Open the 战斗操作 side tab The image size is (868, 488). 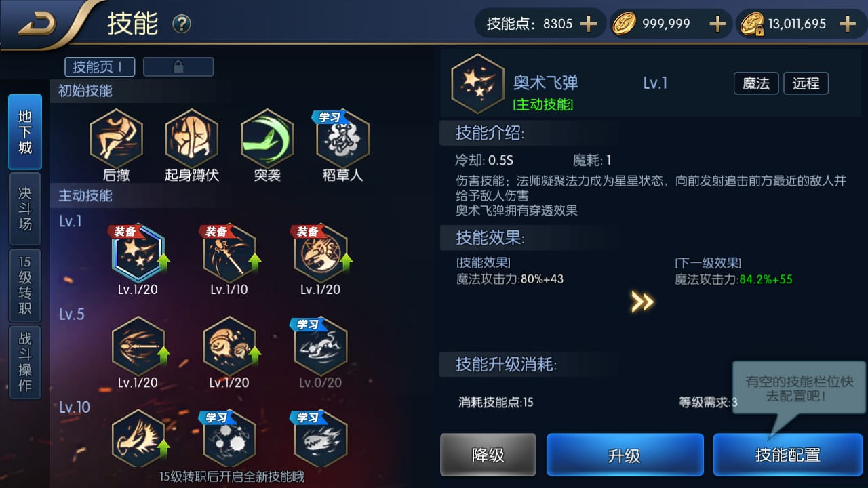(25, 362)
